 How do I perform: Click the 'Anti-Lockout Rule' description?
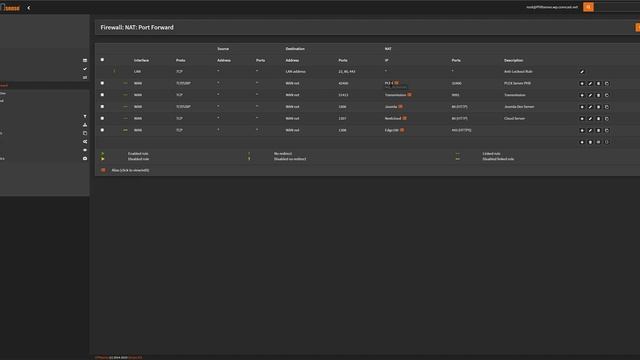click(x=518, y=72)
